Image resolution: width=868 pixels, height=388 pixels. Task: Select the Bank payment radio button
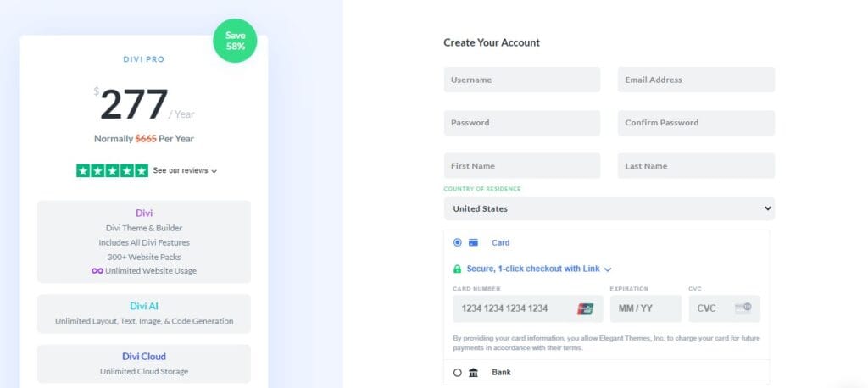pyautogui.click(x=458, y=372)
